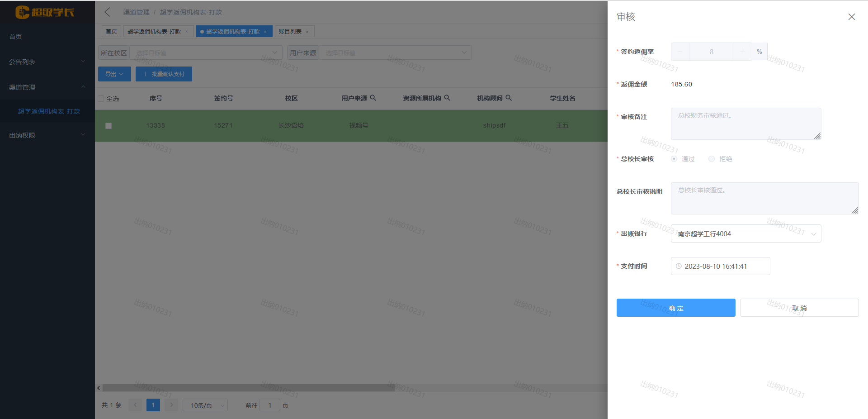Click the minus button of 签约返佣率 stepper
The image size is (868, 419).
680,52
